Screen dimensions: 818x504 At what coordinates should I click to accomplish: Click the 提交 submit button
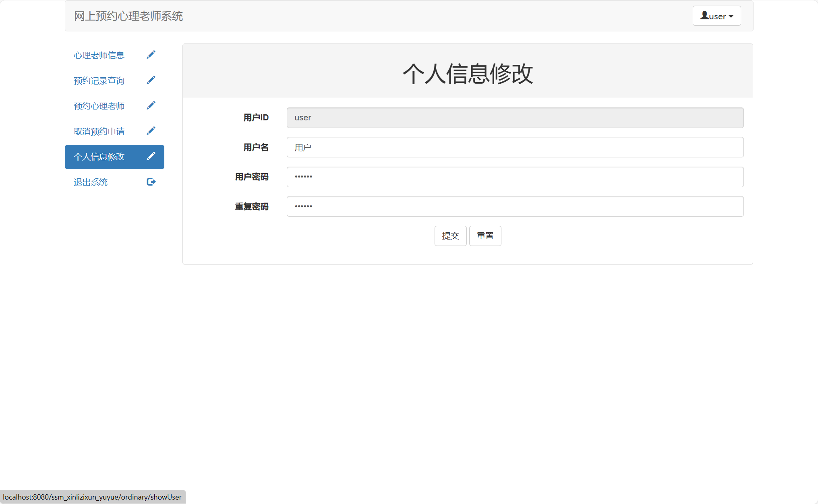tap(450, 235)
